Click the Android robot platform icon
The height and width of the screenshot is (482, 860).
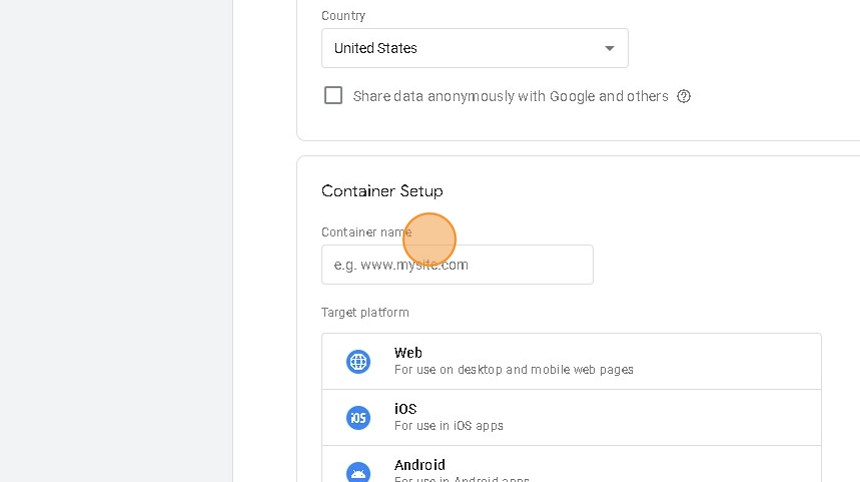(x=358, y=472)
